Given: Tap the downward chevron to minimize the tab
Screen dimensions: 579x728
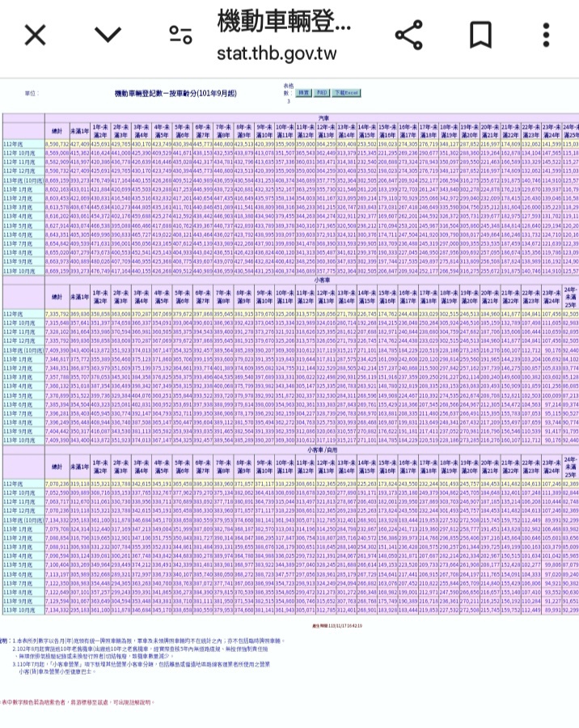Looking at the screenshot, I should [108, 34].
